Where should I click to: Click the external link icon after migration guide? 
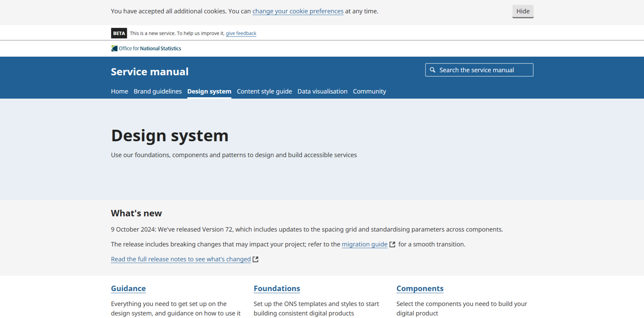pos(392,244)
